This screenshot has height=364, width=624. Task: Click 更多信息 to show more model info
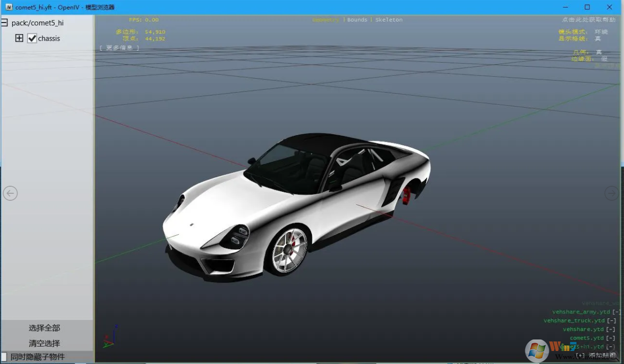tap(120, 47)
